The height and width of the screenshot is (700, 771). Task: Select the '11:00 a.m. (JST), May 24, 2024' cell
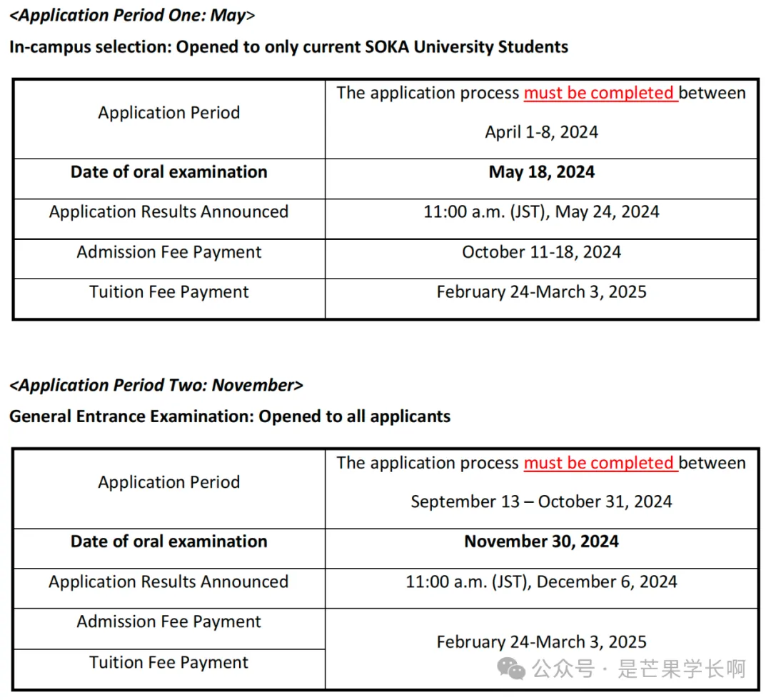pos(541,212)
